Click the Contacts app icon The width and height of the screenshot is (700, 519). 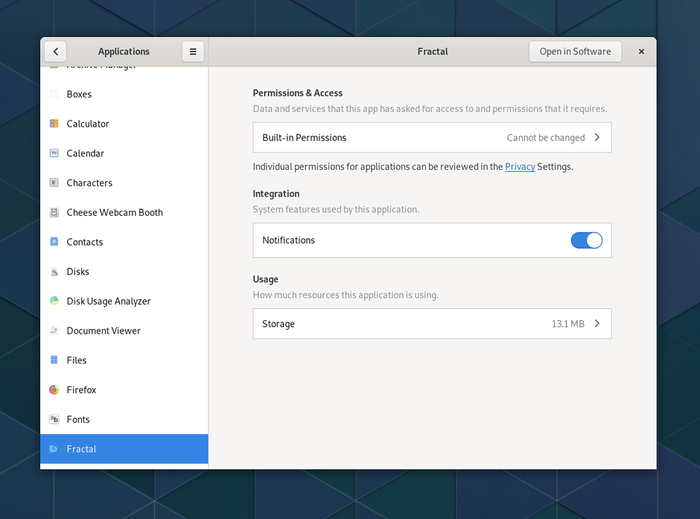pos(54,242)
